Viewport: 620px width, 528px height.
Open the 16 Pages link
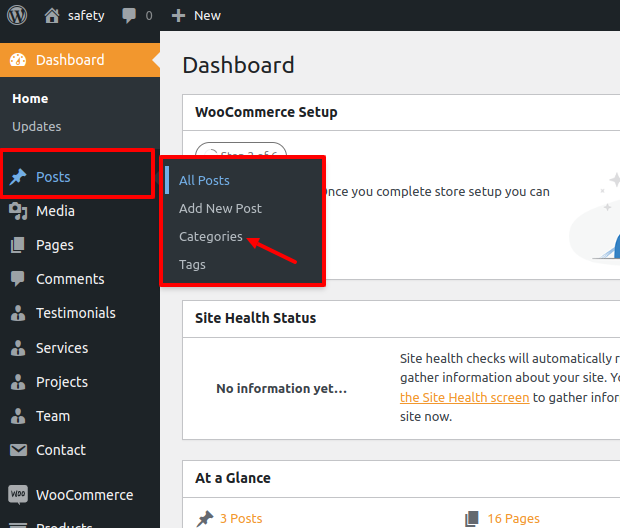pyautogui.click(x=513, y=518)
